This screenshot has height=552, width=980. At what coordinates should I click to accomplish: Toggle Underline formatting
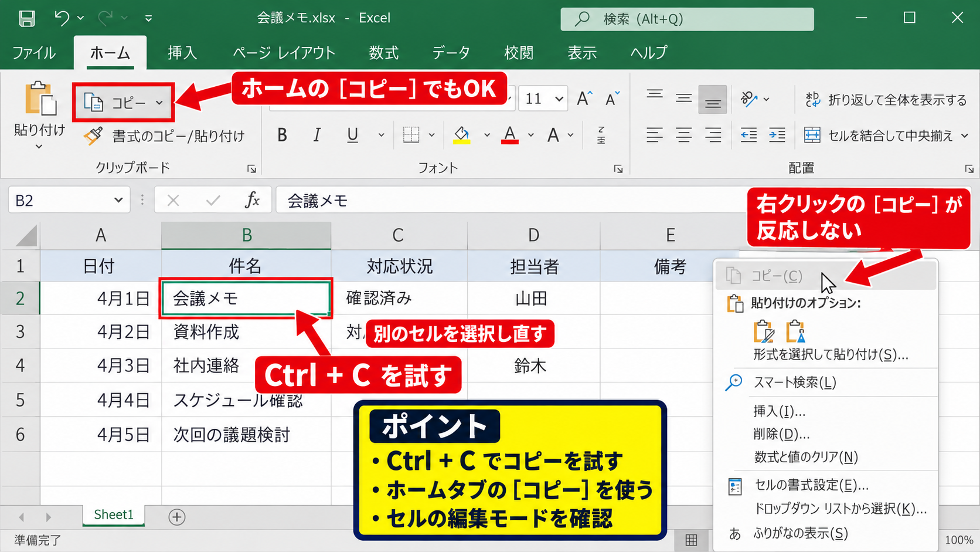click(x=352, y=135)
